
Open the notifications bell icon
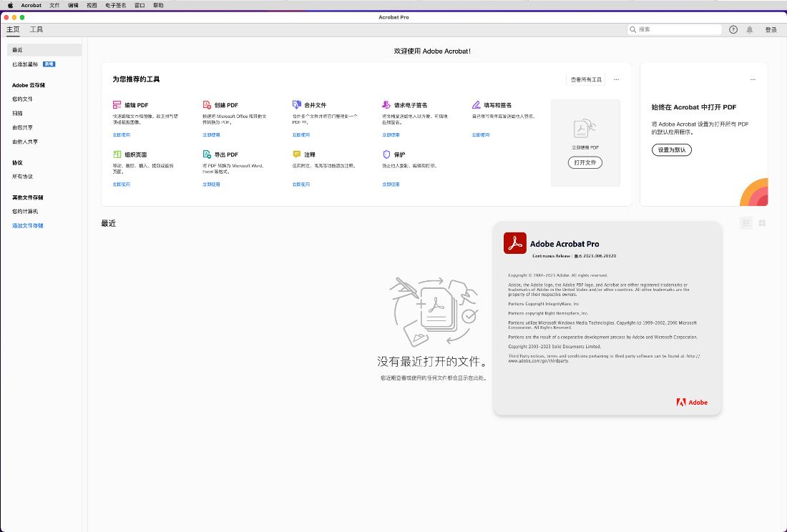(750, 30)
